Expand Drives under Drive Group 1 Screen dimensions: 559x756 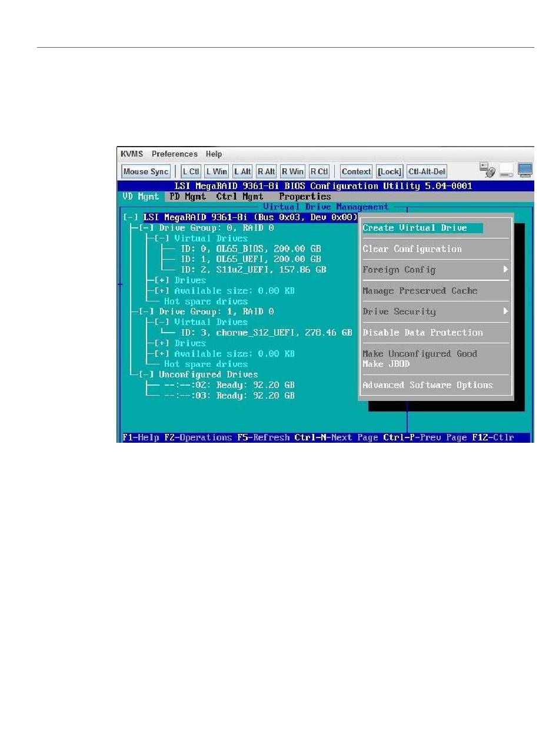tap(162, 343)
